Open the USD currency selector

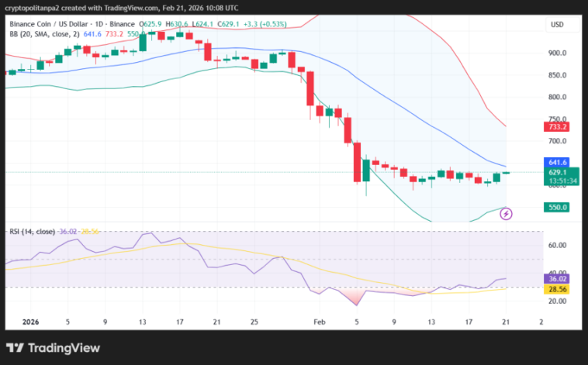[x=557, y=25]
